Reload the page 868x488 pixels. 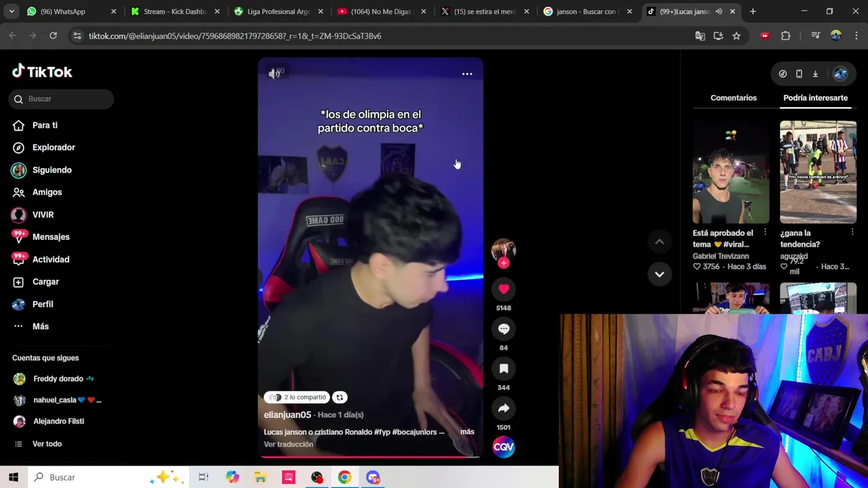pos(53,36)
